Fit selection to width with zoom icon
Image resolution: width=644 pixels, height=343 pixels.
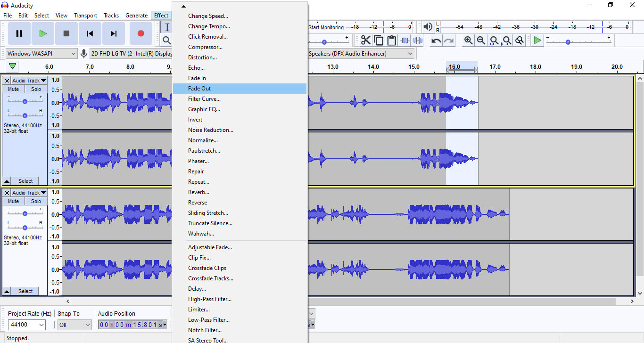tap(494, 41)
